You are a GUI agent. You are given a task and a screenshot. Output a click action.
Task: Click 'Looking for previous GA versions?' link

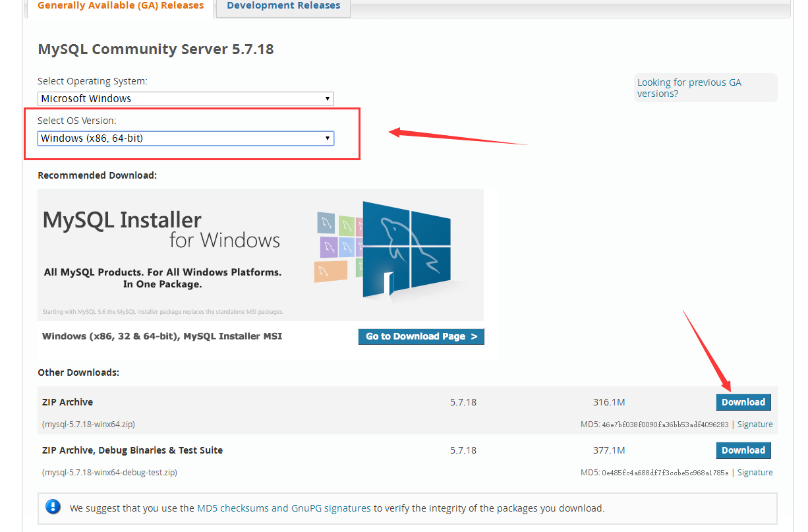click(x=689, y=88)
